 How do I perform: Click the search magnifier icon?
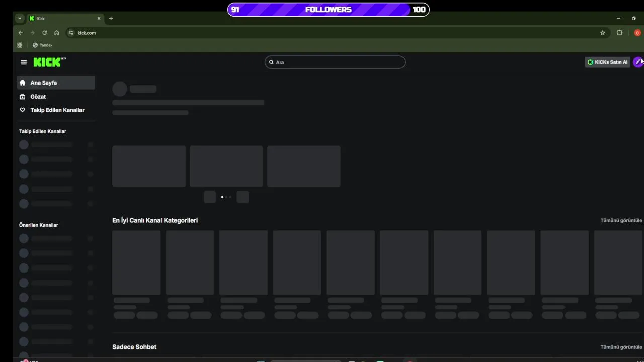point(271,62)
